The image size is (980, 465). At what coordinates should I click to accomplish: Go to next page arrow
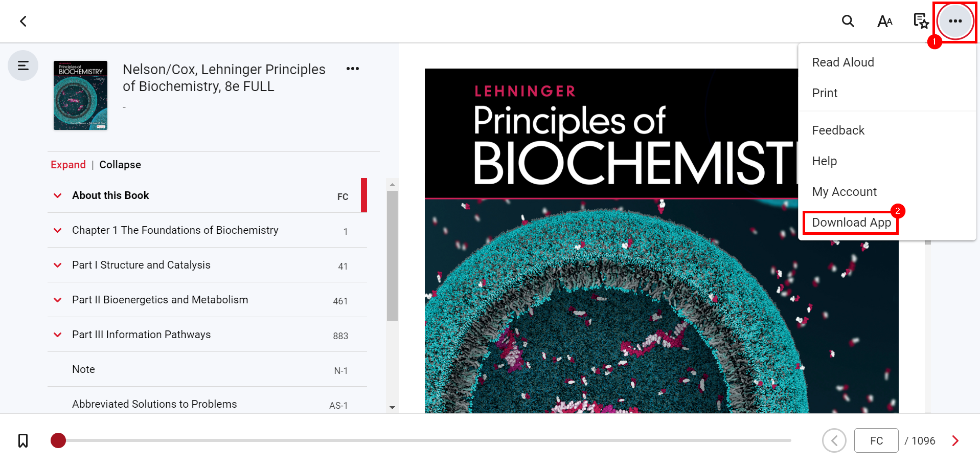pos(955,440)
